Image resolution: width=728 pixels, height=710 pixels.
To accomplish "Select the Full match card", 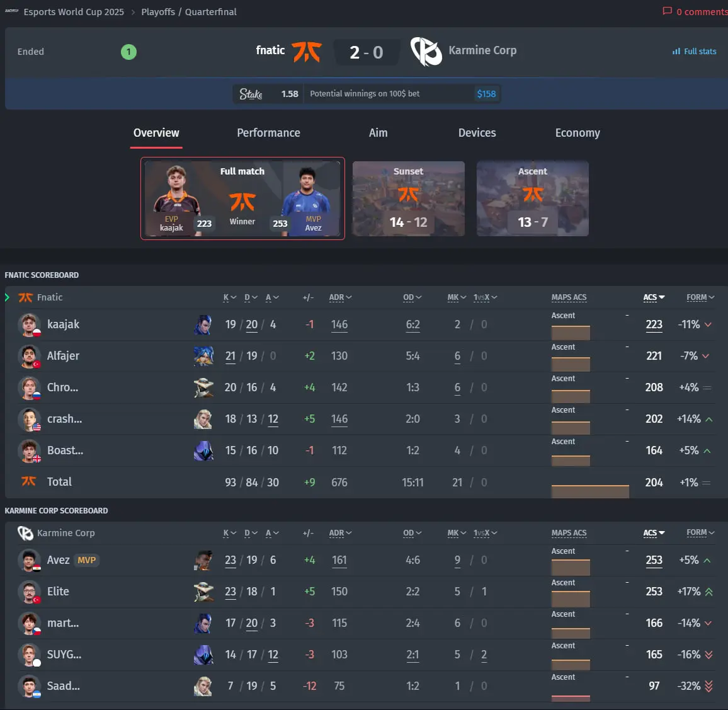I will [242, 198].
